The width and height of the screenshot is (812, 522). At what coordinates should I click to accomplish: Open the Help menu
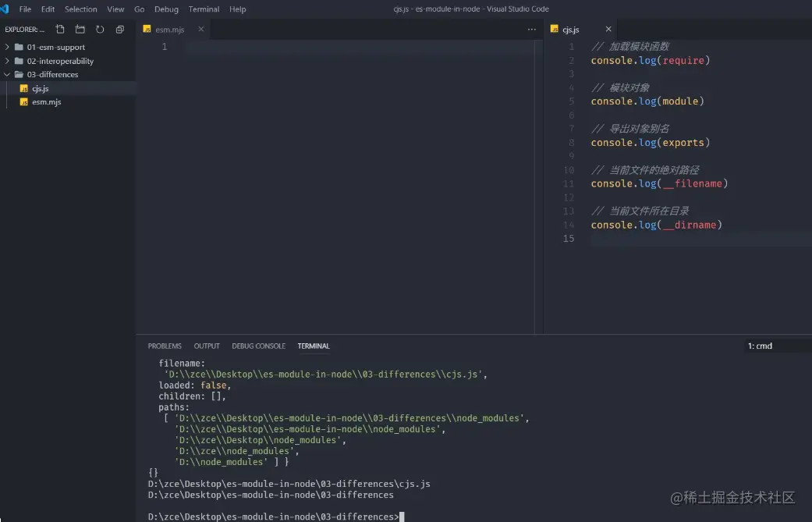[238, 9]
